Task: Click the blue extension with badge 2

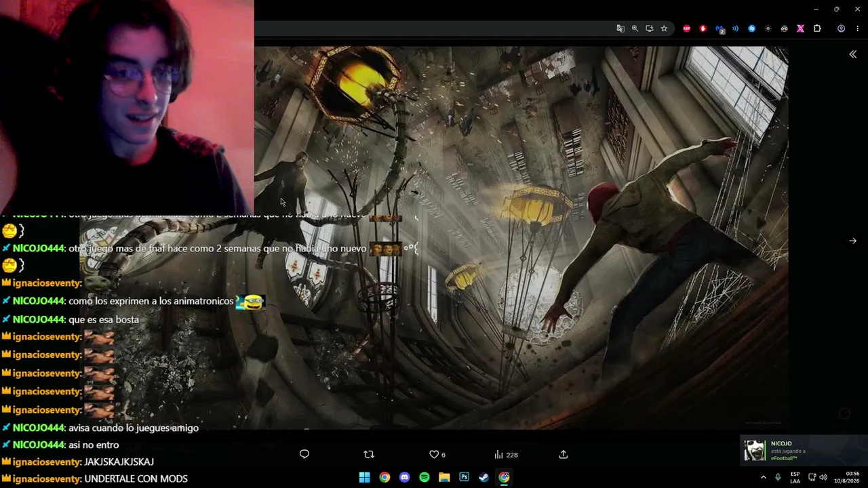Action: 719,29
